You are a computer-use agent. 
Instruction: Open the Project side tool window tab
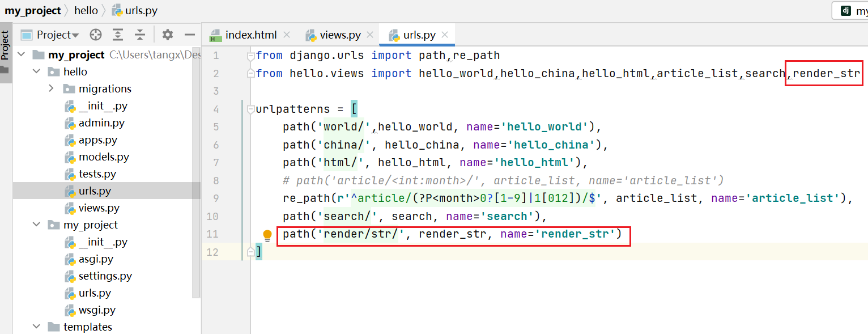coord(6,52)
